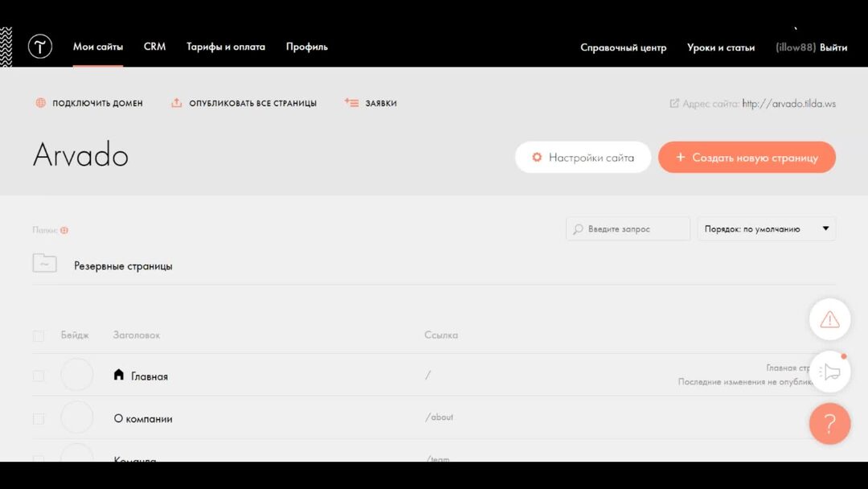Viewport: 868px width, 489px height.
Task: Open the Мои сайты menu item
Action: [98, 47]
